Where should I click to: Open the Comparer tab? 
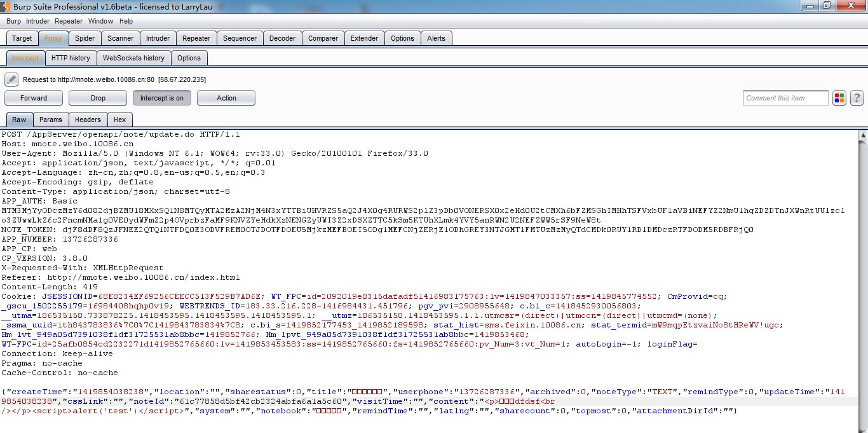pos(323,38)
